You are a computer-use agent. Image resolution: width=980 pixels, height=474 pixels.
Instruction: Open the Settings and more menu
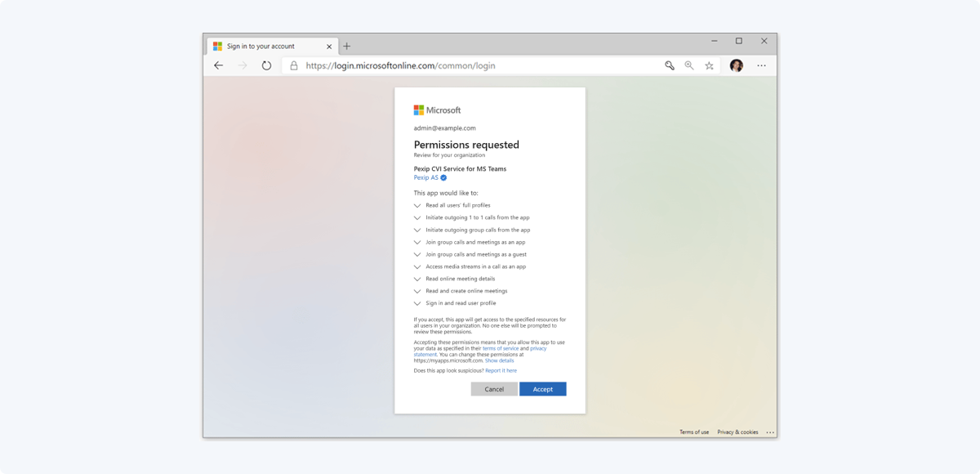(x=761, y=65)
